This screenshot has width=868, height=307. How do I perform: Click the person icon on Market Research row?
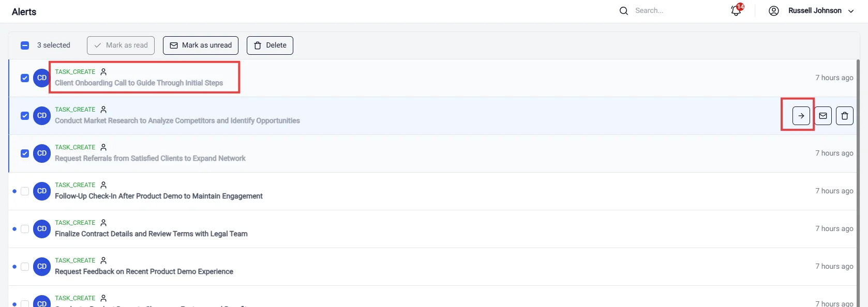click(103, 110)
